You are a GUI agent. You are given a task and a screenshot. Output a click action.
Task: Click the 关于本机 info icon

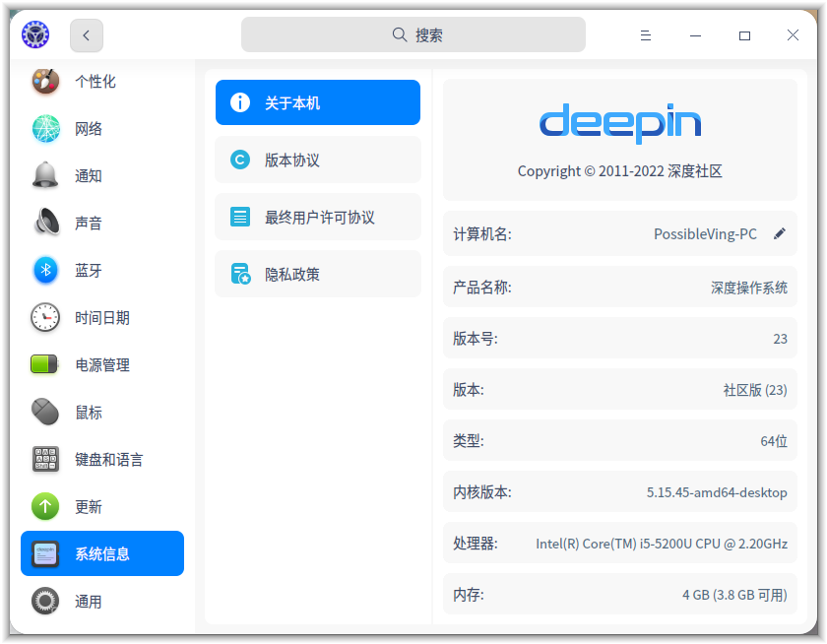240,102
